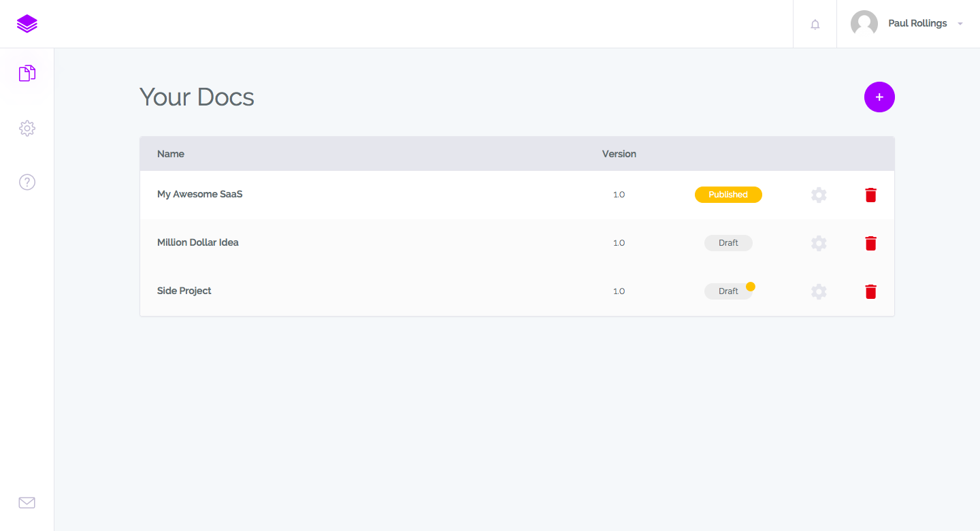980x531 pixels.
Task: Click the Side Project Draft badge
Action: (728, 291)
